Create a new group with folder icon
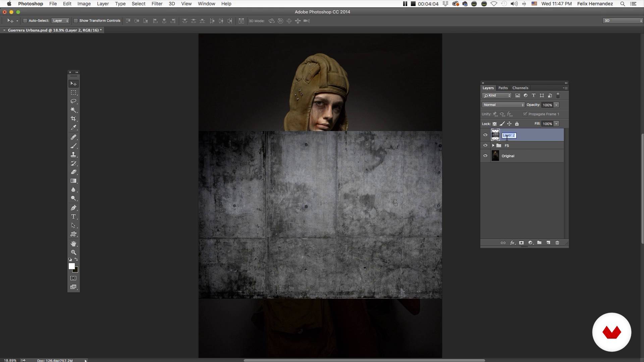Image resolution: width=644 pixels, height=362 pixels. 539,243
